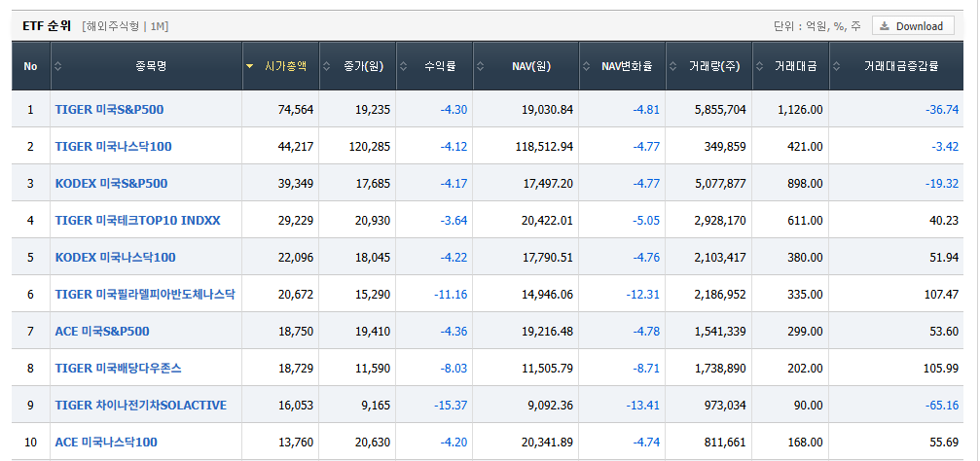Image resolution: width=980 pixels, height=461 pixels.
Task: Open KODEX 미국S&P500 link
Action: [111, 183]
